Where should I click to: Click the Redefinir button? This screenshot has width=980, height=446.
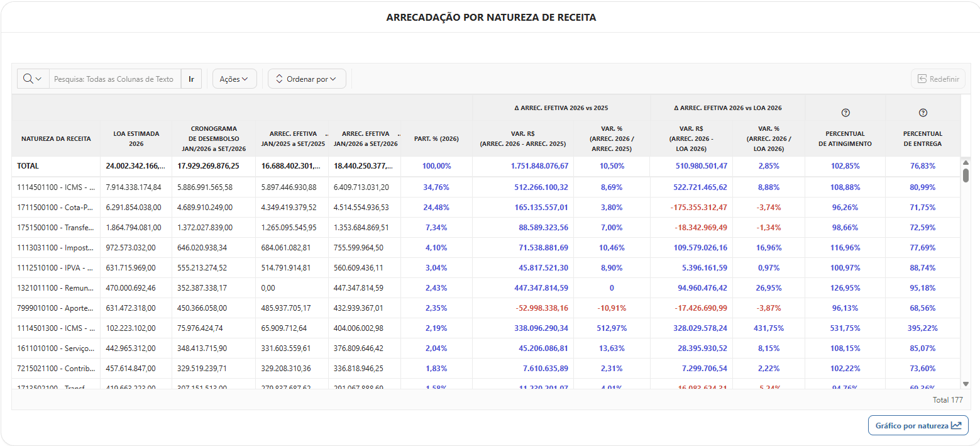coord(938,79)
